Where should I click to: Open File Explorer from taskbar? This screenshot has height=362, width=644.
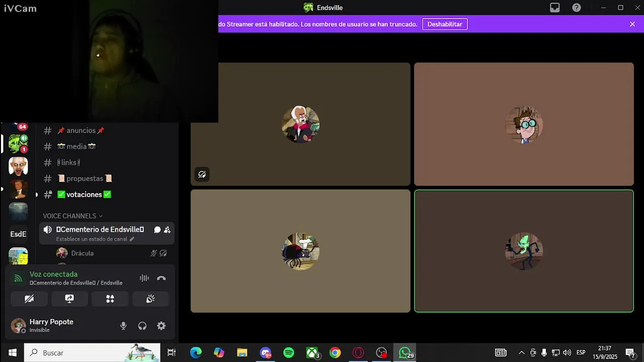[x=242, y=352]
